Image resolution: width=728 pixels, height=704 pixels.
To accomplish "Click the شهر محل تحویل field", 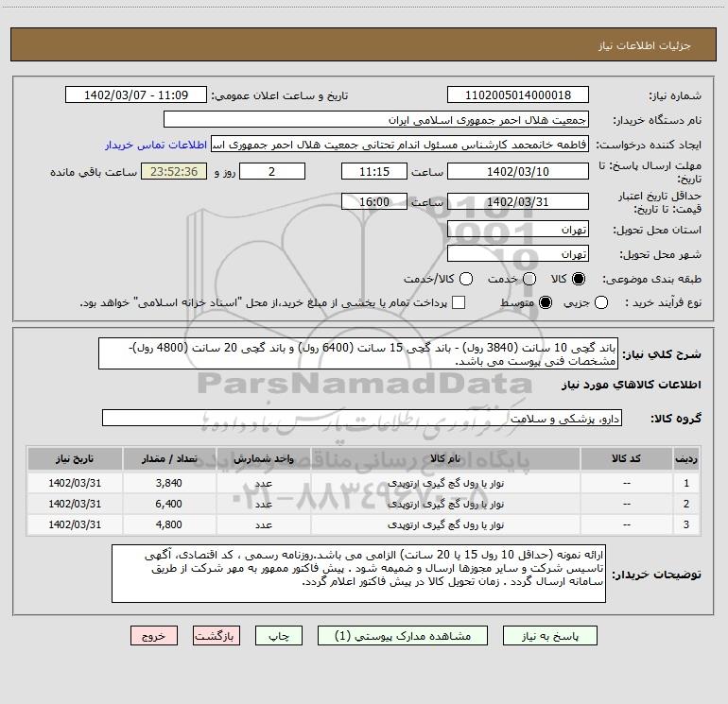I will click(518, 254).
